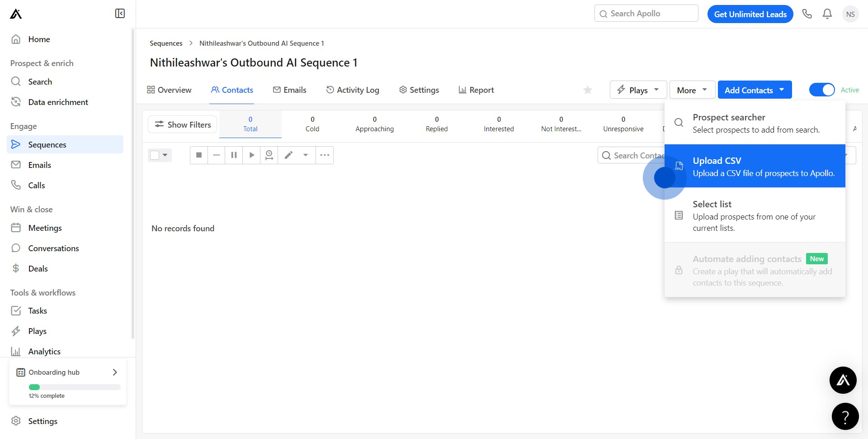Click the square stop icon in toolbar
The image size is (868, 439).
(198, 155)
